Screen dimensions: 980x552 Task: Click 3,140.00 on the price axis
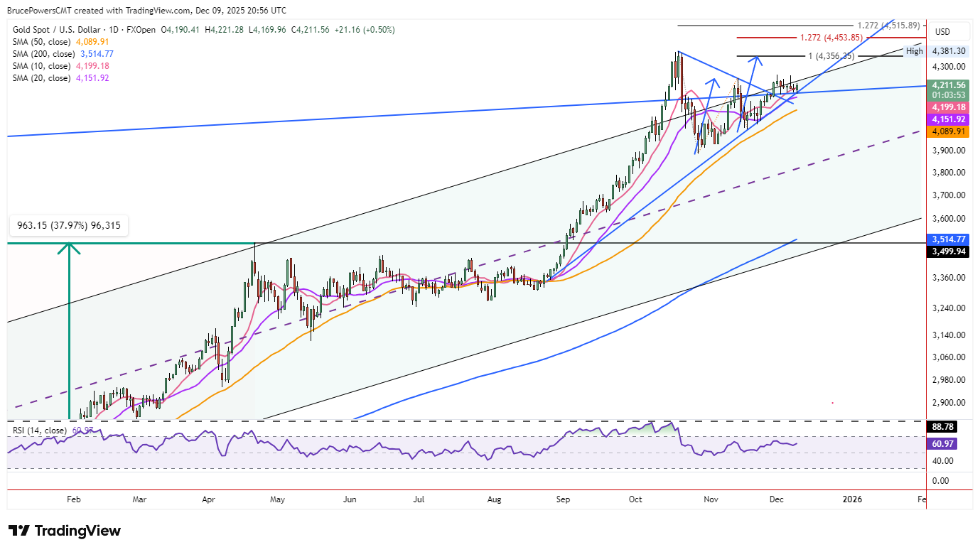tap(949, 335)
